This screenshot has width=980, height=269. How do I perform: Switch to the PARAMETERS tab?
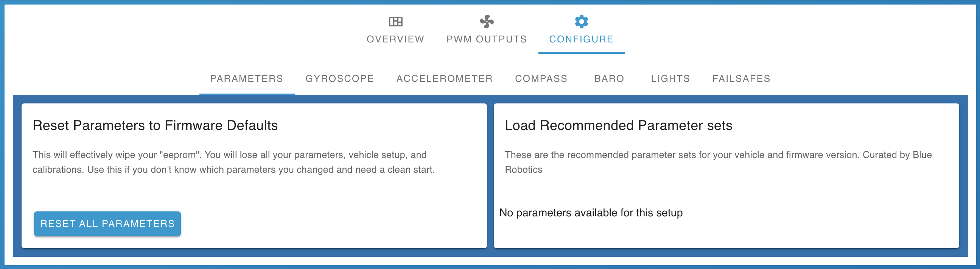[x=247, y=78]
